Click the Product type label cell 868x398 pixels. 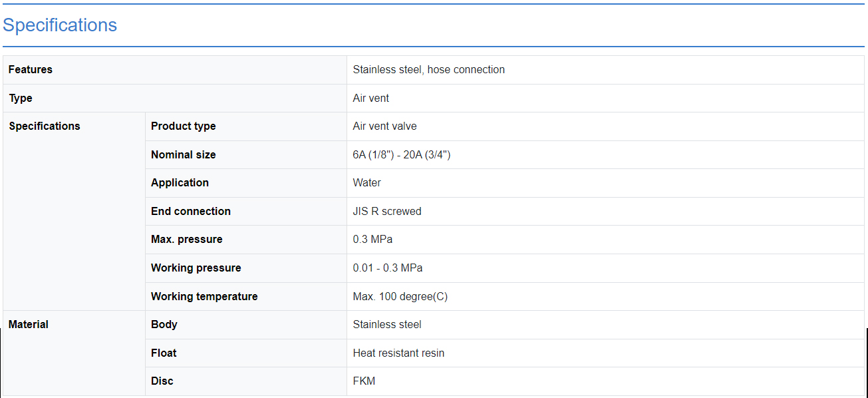pos(184,126)
